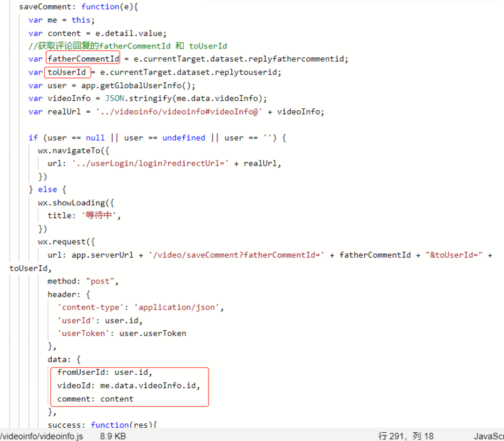Image resolution: width=504 pixels, height=441 pixels.
Task: Click the red-boxed fatherCommentId variable
Action: 84,59
